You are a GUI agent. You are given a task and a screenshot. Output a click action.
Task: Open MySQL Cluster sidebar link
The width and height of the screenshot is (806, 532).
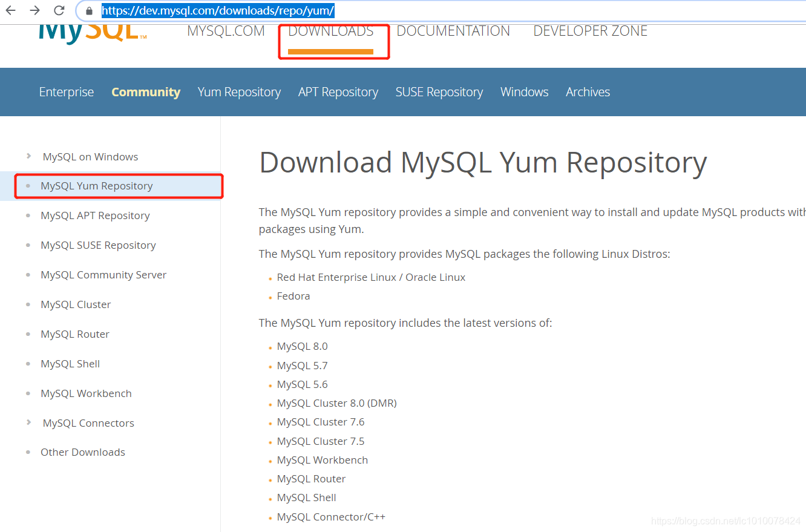(x=76, y=304)
